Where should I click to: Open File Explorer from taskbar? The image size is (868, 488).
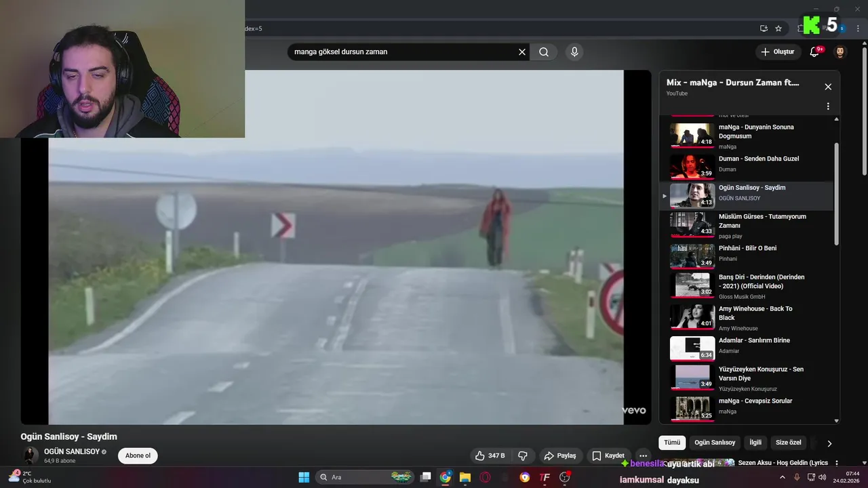point(465,477)
